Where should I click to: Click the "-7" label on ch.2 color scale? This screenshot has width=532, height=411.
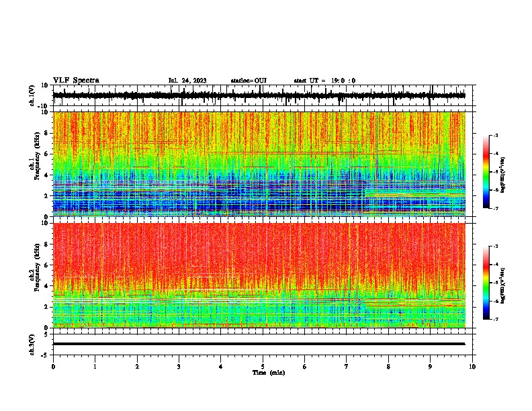coord(496,319)
